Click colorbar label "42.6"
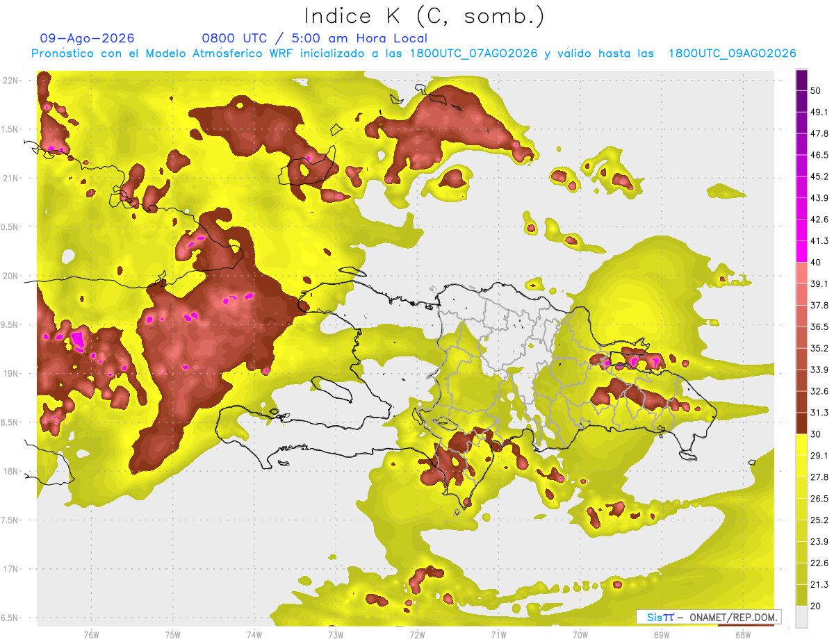This screenshot has height=644, width=834. point(819,220)
